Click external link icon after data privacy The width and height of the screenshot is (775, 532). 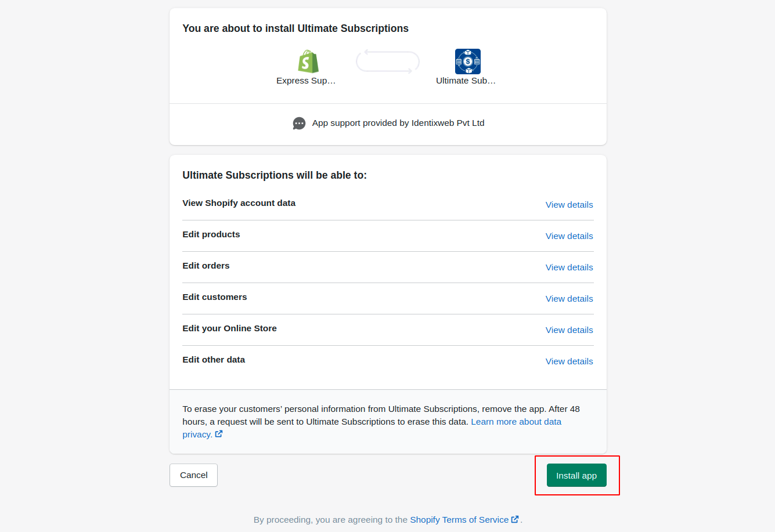pyautogui.click(x=219, y=434)
